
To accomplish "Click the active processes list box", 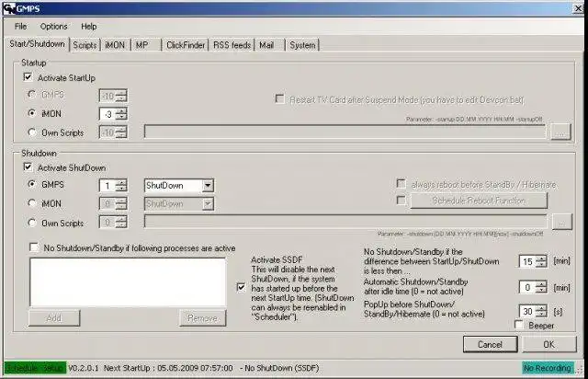I will coord(128,282).
